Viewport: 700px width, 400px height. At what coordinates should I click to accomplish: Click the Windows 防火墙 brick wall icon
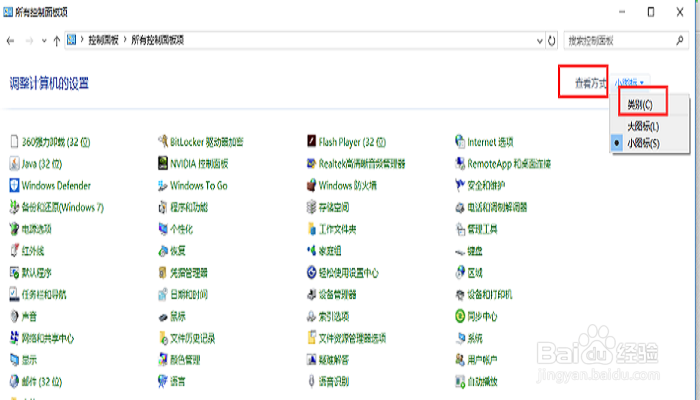(312, 185)
